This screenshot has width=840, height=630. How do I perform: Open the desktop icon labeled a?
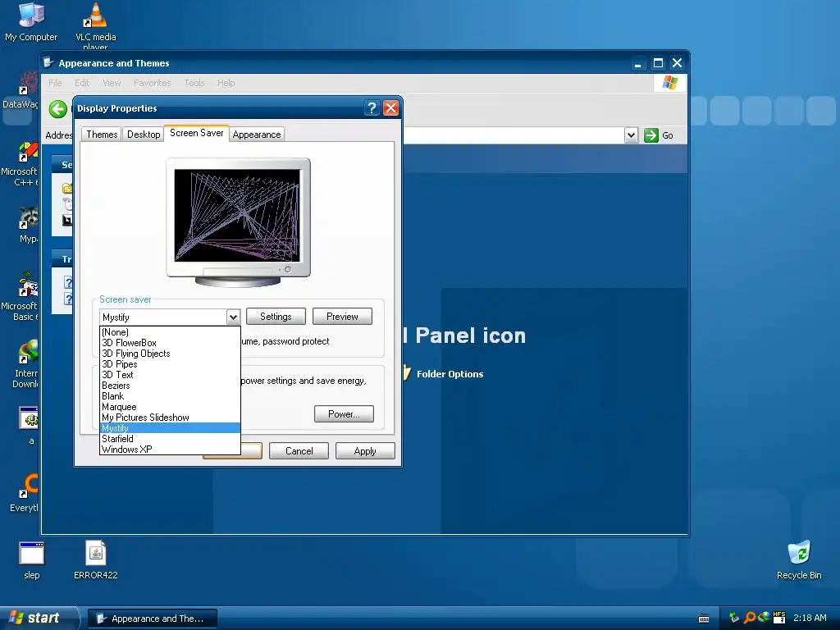30,426
